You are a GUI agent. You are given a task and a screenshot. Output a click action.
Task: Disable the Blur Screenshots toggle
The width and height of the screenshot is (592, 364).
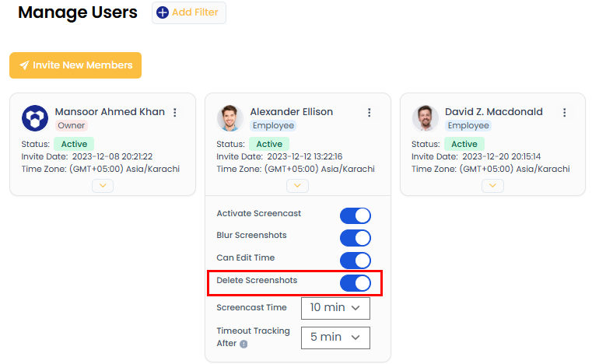coord(355,238)
